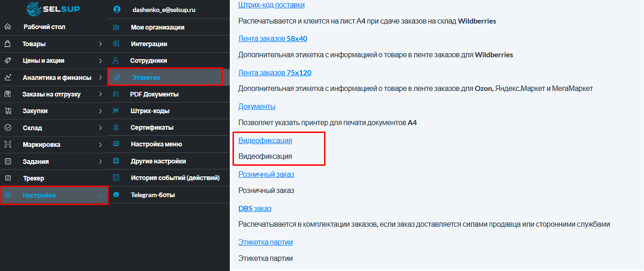Screen dimensions: 644x271
Task: Open the Документы link
Action: coord(257,106)
